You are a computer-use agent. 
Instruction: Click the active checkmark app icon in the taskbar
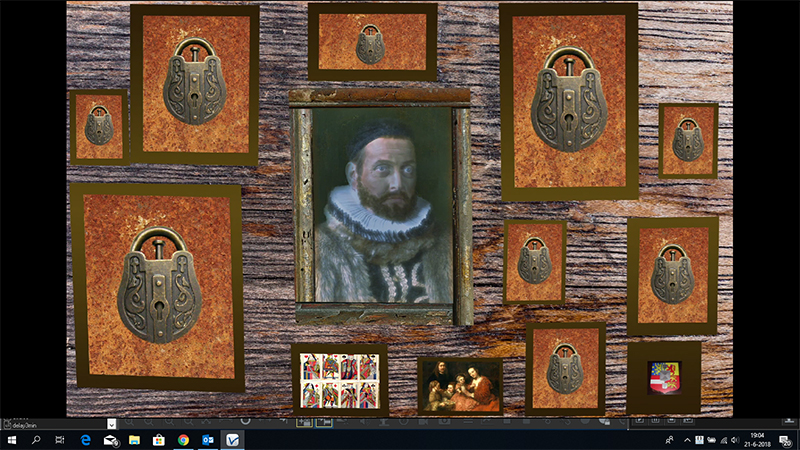tap(232, 440)
